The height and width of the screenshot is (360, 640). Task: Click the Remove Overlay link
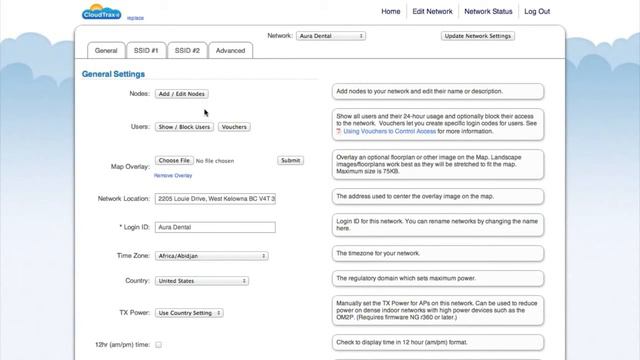(173, 176)
